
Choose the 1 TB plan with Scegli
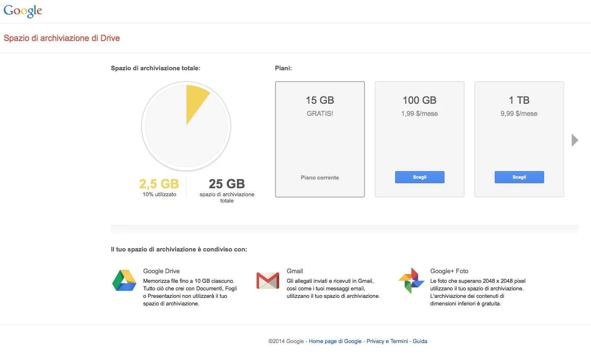click(519, 177)
